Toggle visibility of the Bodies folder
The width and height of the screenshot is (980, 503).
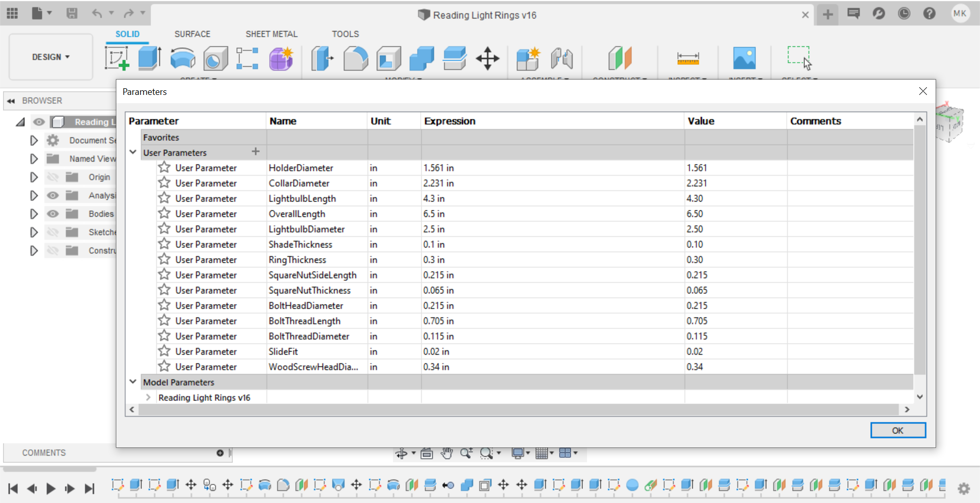point(53,214)
